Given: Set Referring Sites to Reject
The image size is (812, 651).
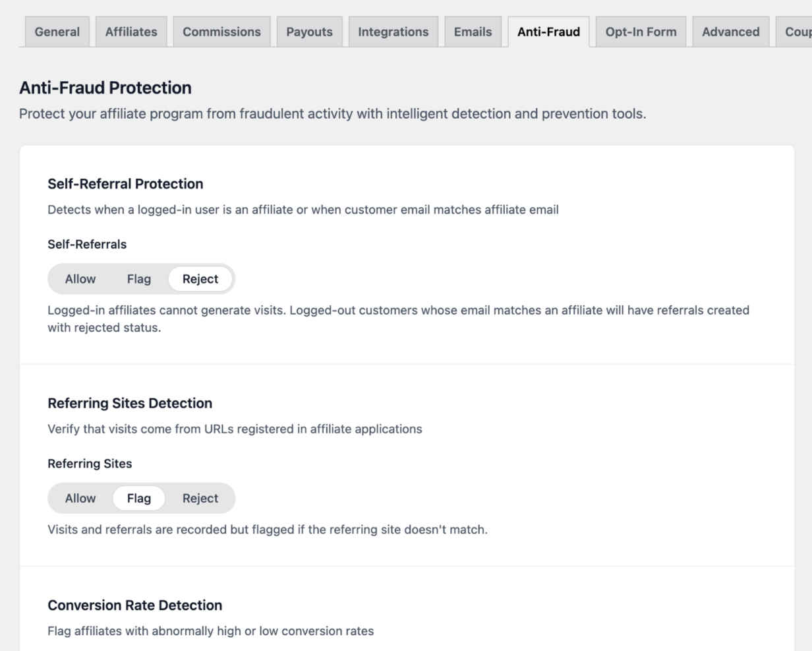Looking at the screenshot, I should coord(200,498).
